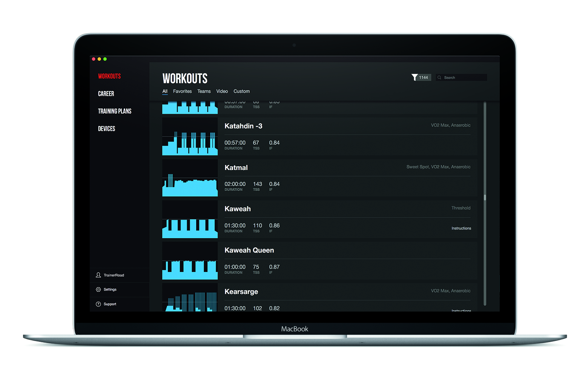Click Kaweah TSS value 110
Screen dimensions: 588x367
[x=258, y=225]
